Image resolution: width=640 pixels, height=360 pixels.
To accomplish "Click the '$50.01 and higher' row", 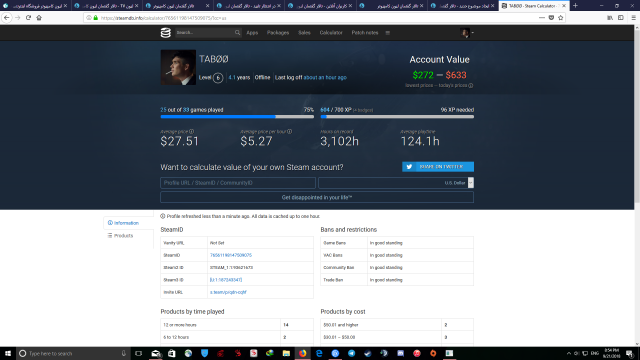I will [397, 325].
